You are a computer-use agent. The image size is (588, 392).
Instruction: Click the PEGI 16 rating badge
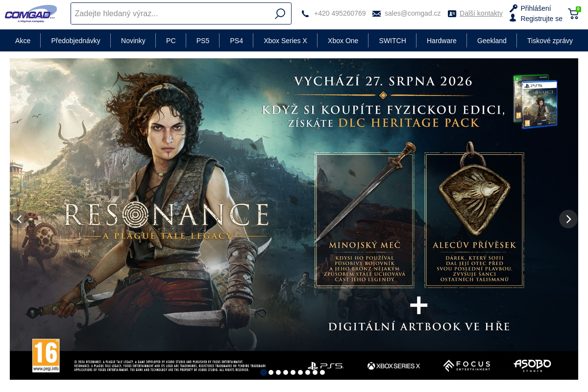[46, 356]
